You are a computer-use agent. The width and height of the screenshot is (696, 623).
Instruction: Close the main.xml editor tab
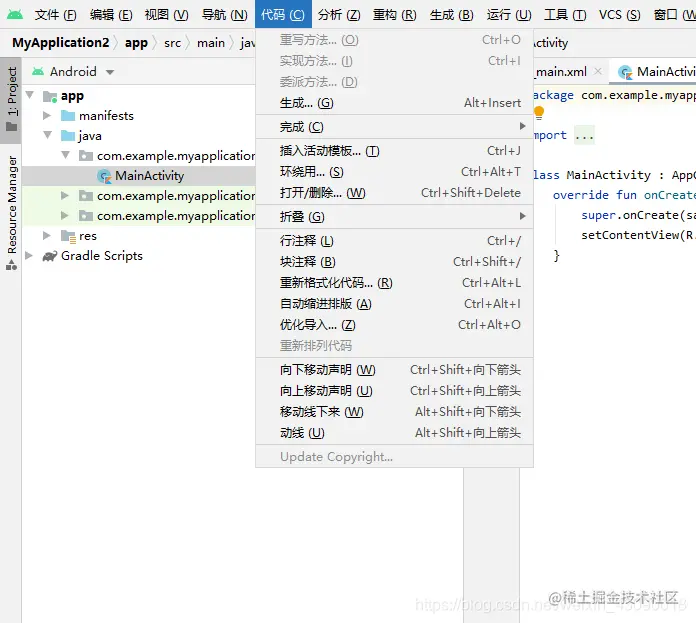[598, 71]
